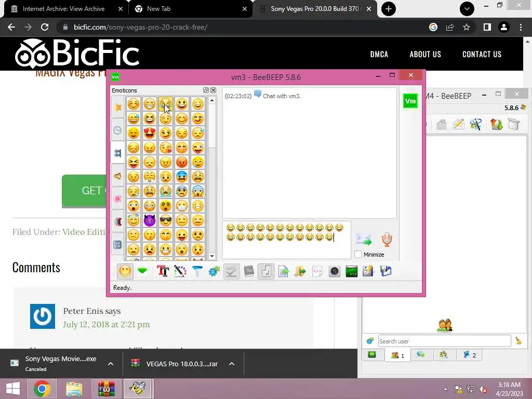
Task: Open chat settings blue gears icon
Action: click(214, 271)
